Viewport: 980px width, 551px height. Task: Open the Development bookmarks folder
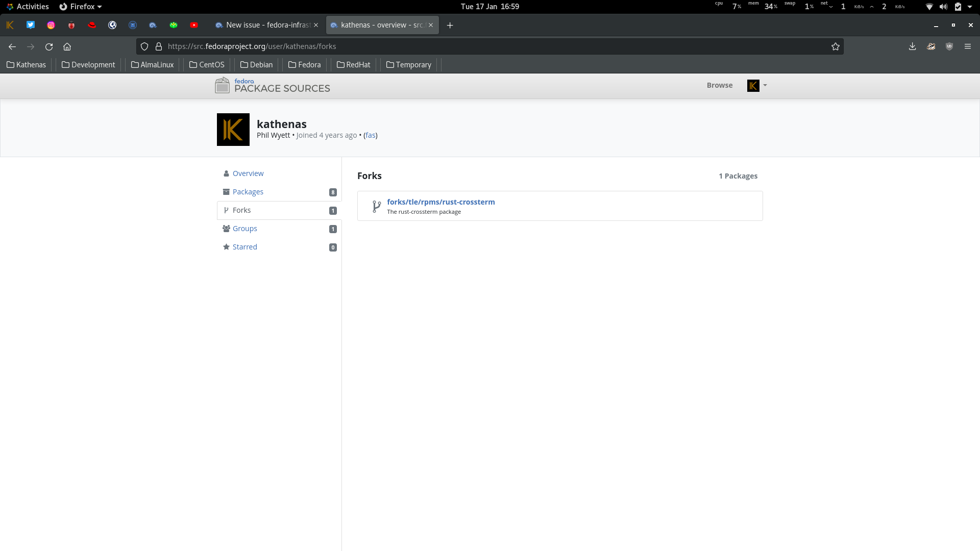tap(88, 65)
